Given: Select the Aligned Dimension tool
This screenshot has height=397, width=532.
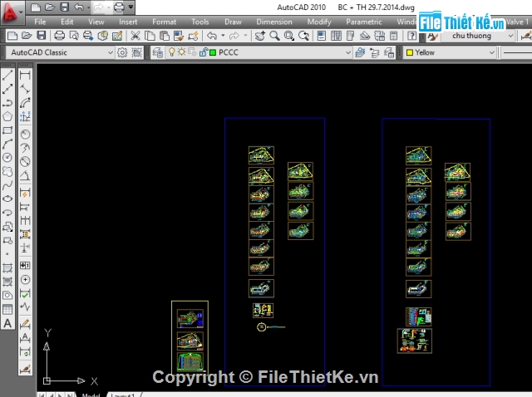Looking at the screenshot, I should [25, 89].
